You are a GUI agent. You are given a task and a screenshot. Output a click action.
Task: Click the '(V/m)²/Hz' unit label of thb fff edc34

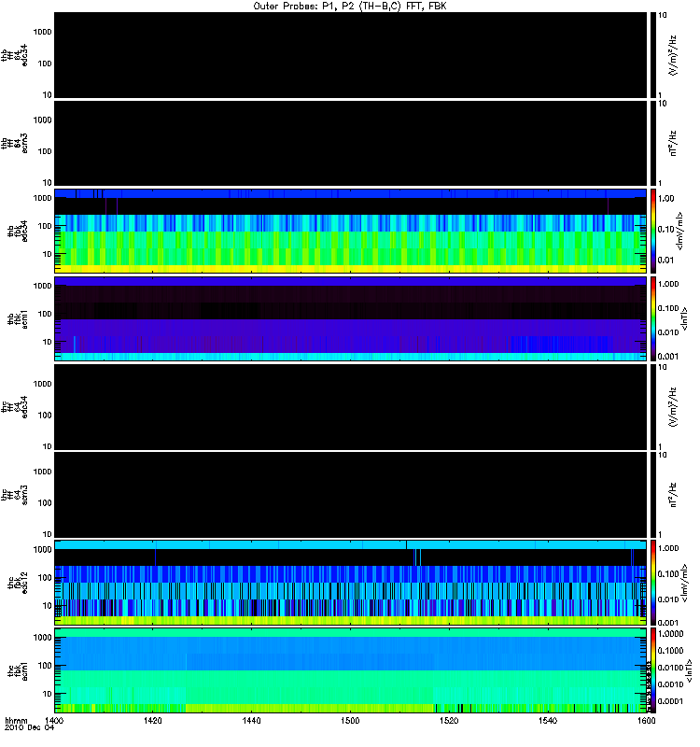coord(672,55)
